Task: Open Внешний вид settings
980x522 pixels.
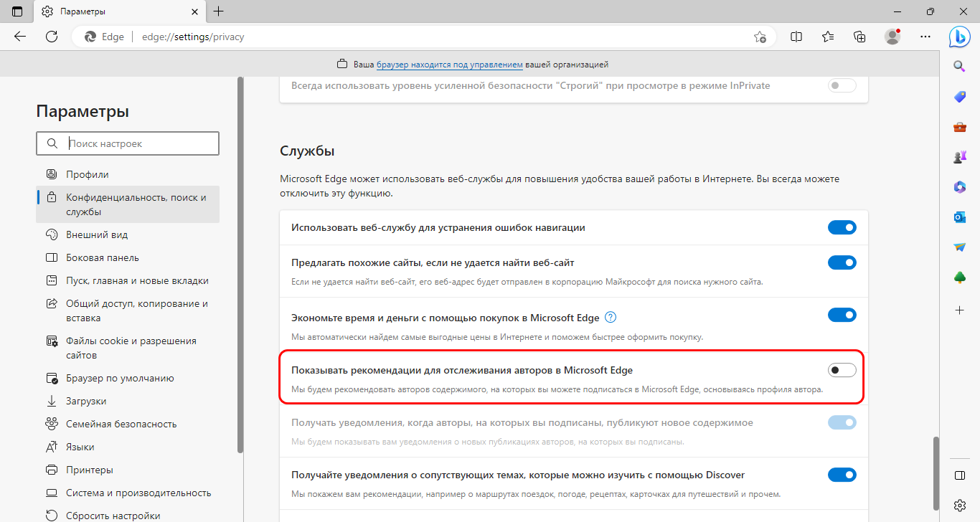Action: click(x=128, y=234)
